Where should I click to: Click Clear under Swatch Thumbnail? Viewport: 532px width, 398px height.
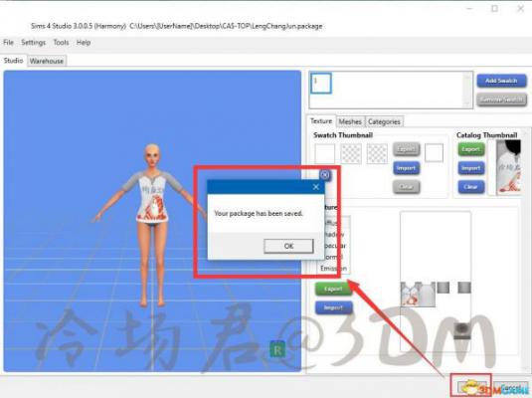coord(406,187)
